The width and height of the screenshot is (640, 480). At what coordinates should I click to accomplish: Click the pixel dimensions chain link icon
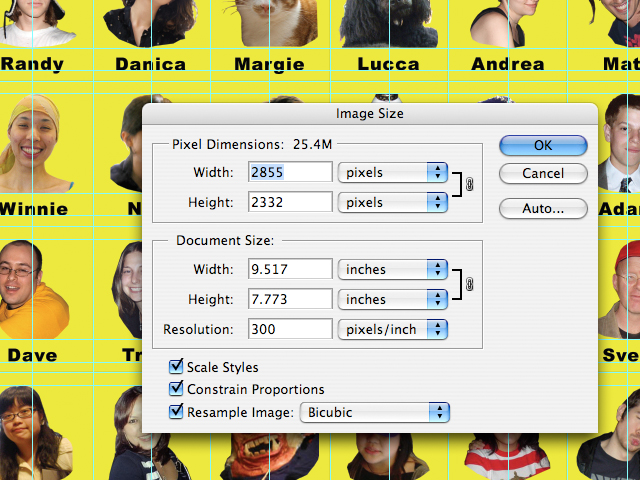coord(469,184)
